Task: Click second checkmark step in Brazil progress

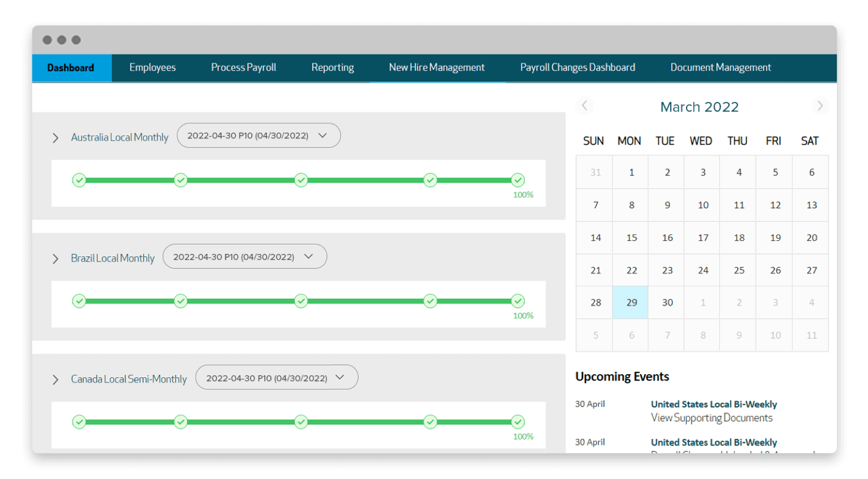Action: coord(181,301)
